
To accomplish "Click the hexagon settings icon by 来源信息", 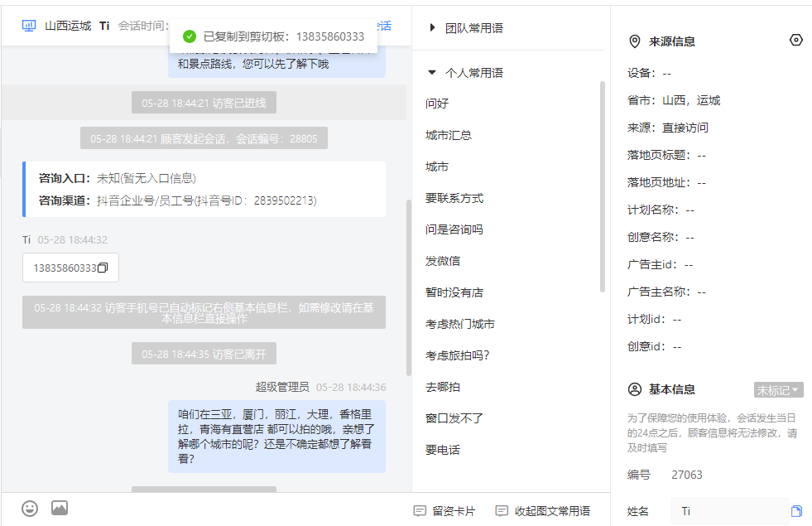I will click(x=796, y=40).
